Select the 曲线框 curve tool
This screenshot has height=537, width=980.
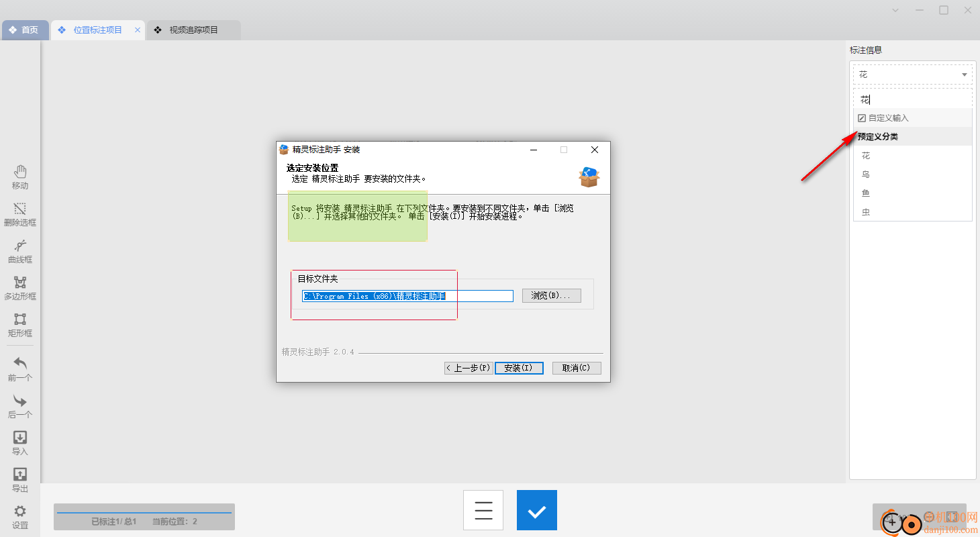pyautogui.click(x=20, y=252)
